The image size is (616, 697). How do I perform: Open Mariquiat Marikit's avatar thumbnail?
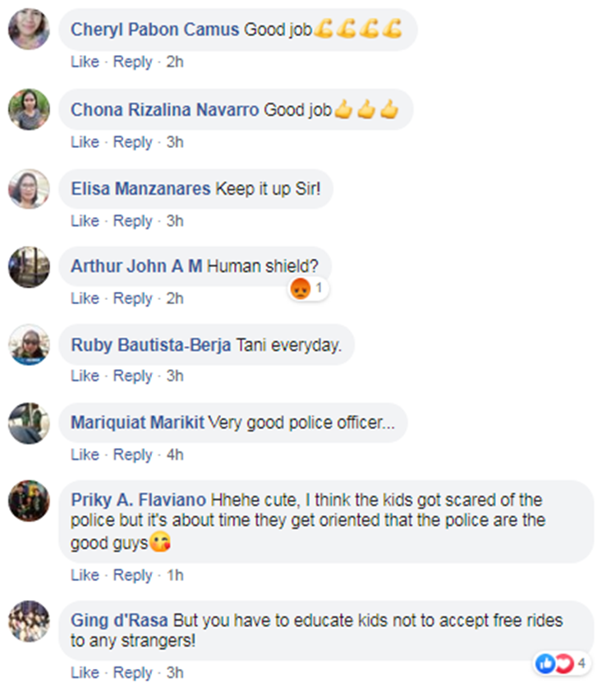click(29, 423)
